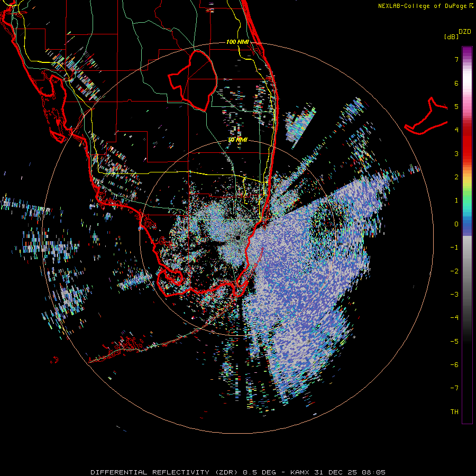Click the KAMX station identifier in caption

300,472
